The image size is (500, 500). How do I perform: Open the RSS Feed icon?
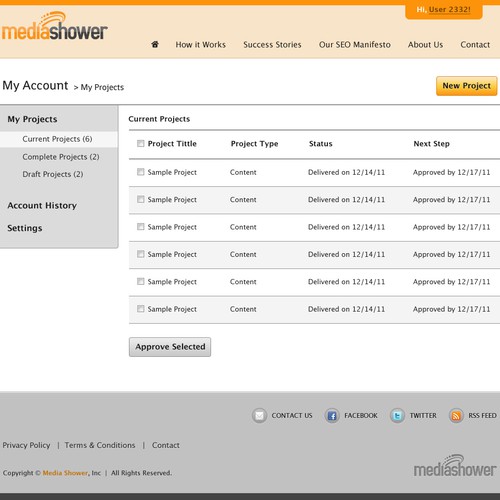456,416
